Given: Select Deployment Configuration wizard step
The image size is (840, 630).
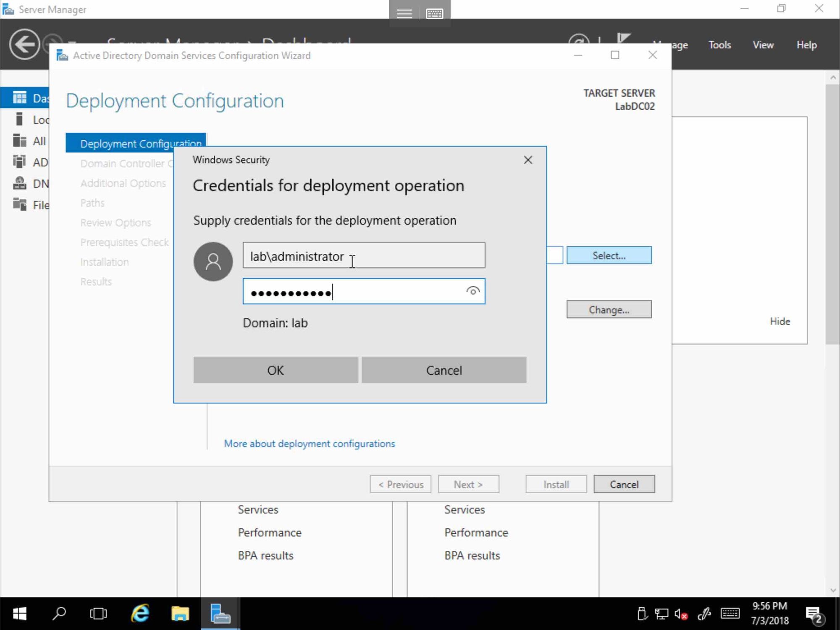Looking at the screenshot, I should click(136, 143).
